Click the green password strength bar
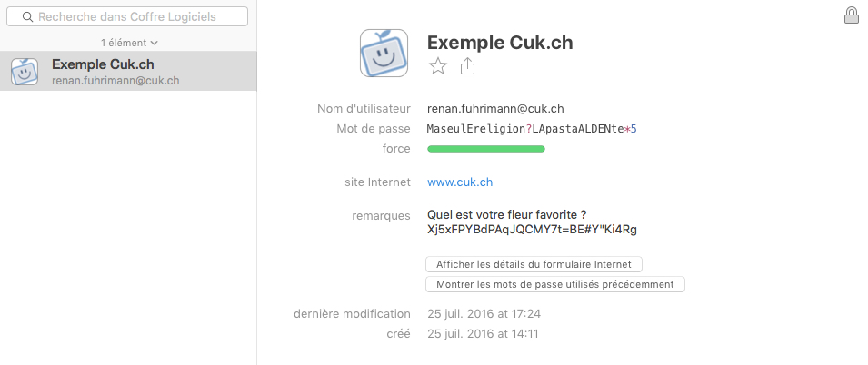 [486, 149]
